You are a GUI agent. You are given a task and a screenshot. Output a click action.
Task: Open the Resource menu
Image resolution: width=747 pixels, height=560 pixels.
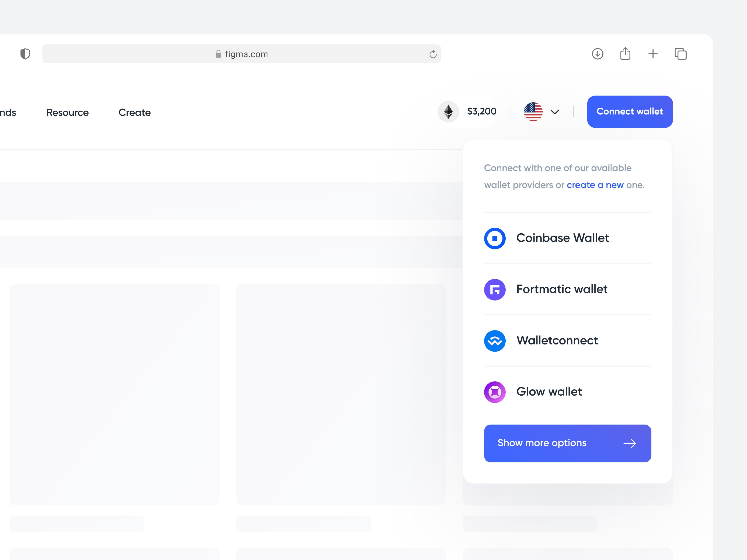67,112
